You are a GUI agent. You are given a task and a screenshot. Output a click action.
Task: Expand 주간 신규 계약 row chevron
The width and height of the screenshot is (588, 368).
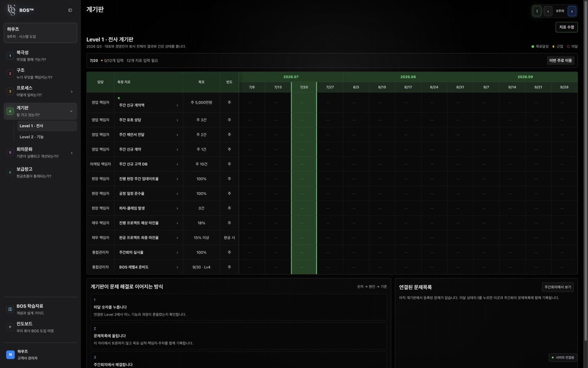177,150
